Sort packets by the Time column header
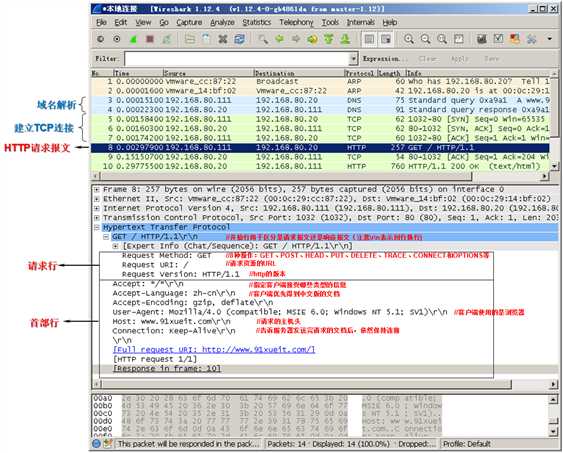 click(x=138, y=73)
